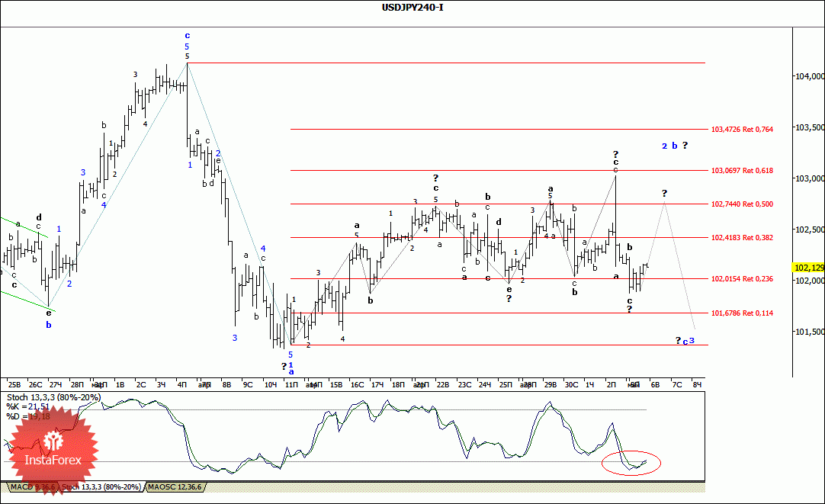Viewport: 825px width, 504px height.
Task: Select the 26C date on the time axis
Action: click(35, 384)
